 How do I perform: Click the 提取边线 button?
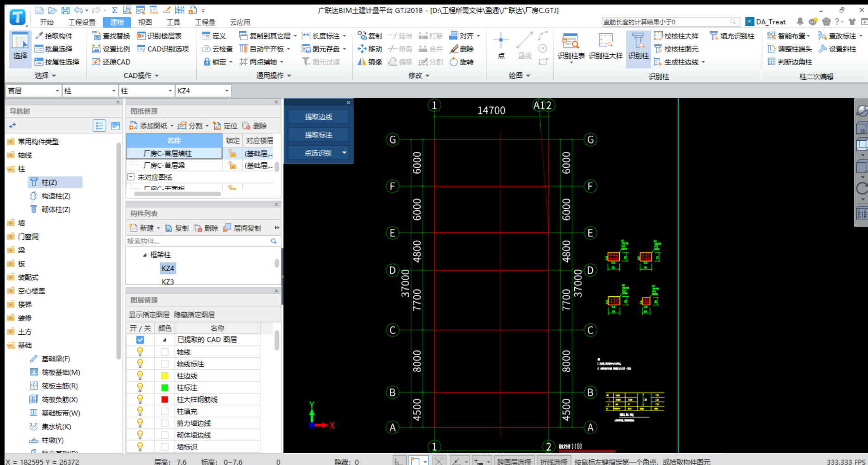click(x=318, y=117)
